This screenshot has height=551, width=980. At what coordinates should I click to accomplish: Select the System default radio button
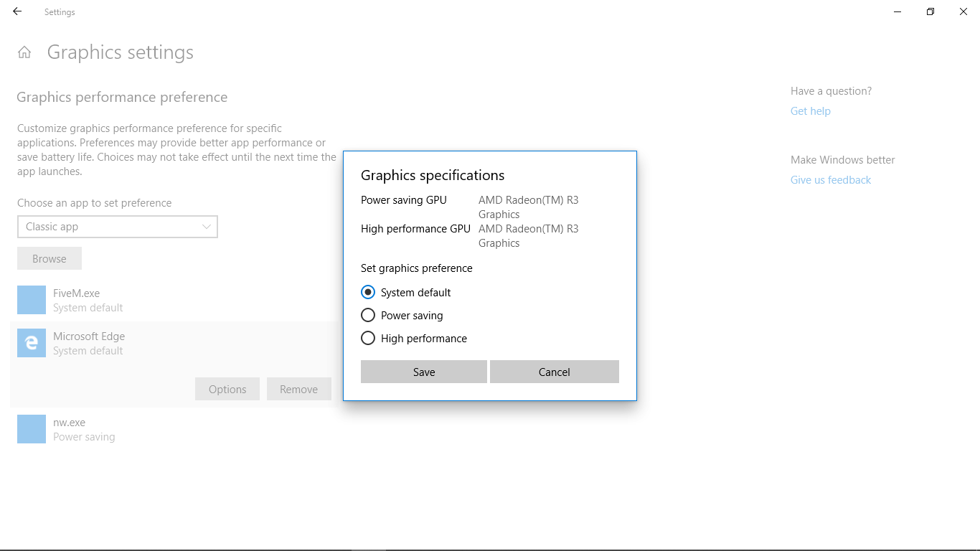click(368, 292)
